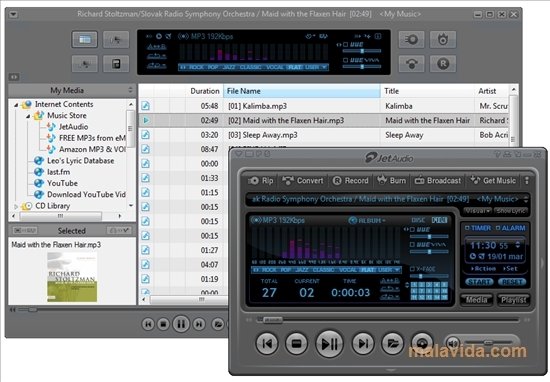
Task: Select the [03] Sleep Away.mp3 file row
Action: coord(324,135)
